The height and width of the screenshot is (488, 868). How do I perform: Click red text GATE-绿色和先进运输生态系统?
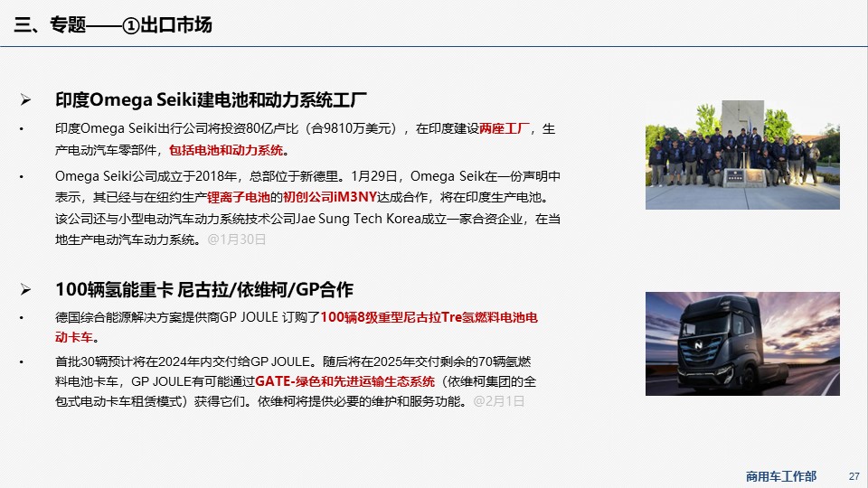click(344, 381)
